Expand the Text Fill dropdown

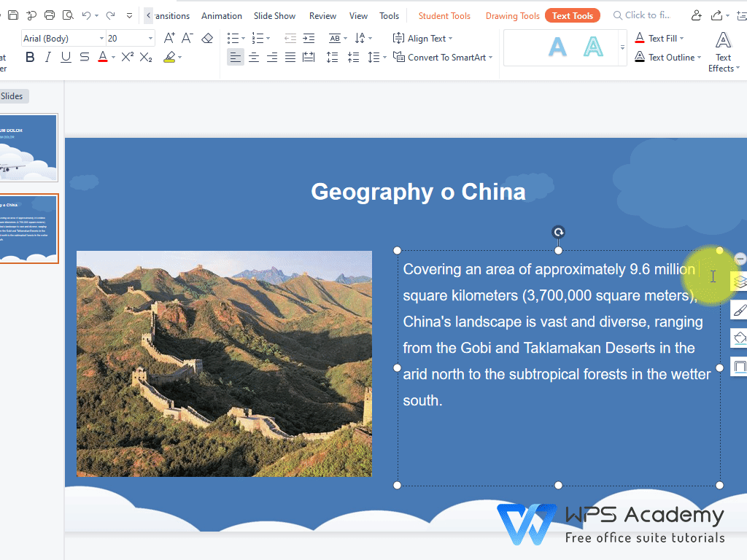pyautogui.click(x=682, y=38)
